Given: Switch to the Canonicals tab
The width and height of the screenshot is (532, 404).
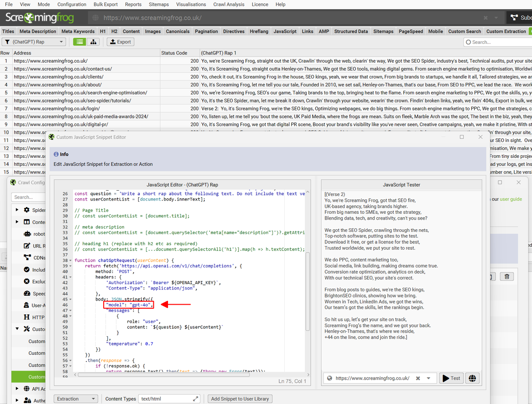Looking at the screenshot, I should click(179, 31).
